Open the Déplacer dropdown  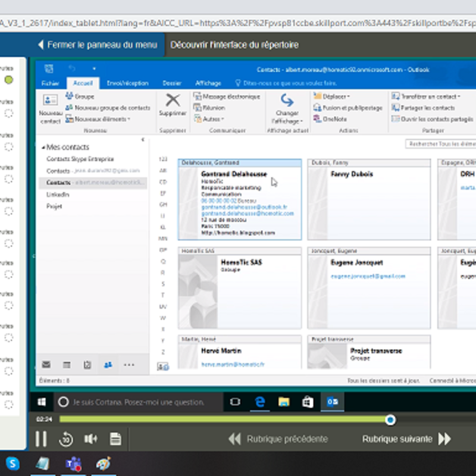(332, 96)
